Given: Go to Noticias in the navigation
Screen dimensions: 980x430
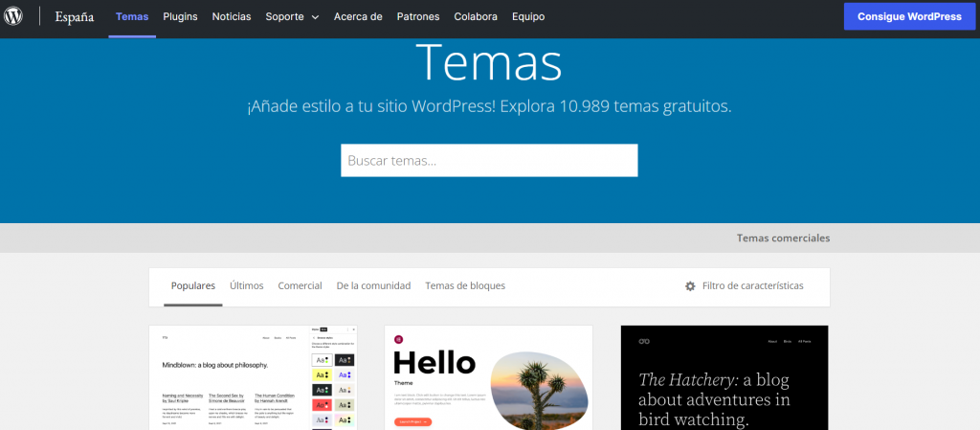Looking at the screenshot, I should (232, 17).
